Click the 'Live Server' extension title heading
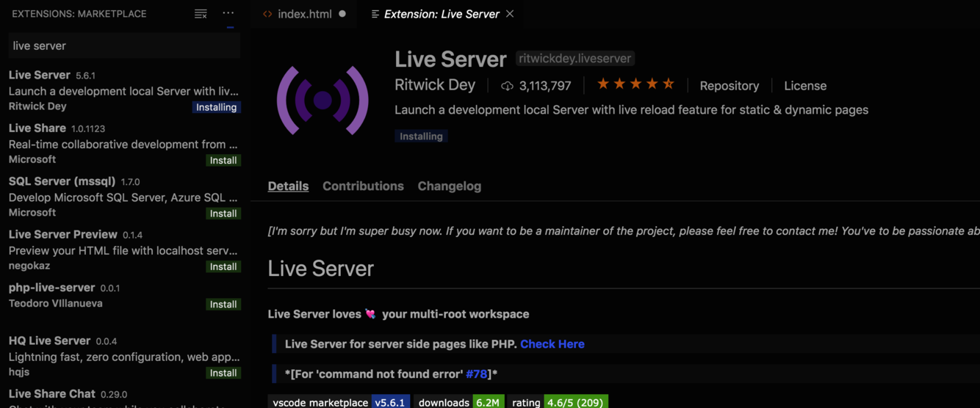The image size is (980, 408). tap(450, 59)
